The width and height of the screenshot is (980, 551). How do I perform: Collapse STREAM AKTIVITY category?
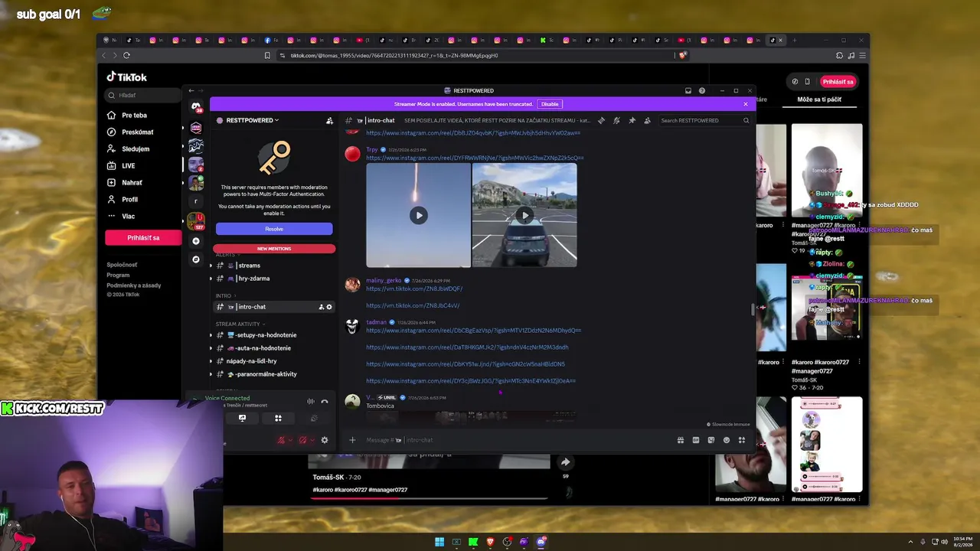point(240,324)
